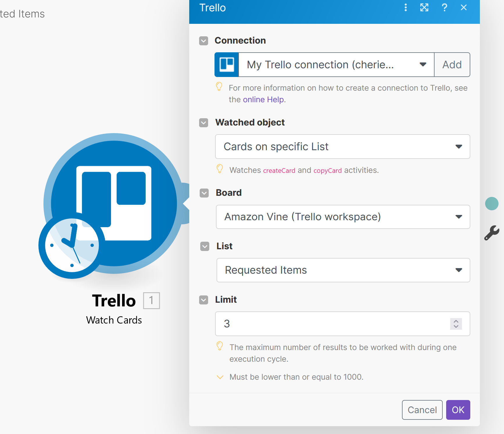Close the Trello settings panel
The image size is (504, 434).
point(464,8)
